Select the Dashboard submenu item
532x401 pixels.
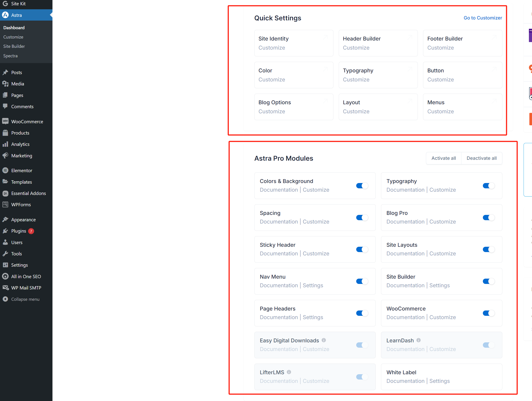(x=14, y=28)
